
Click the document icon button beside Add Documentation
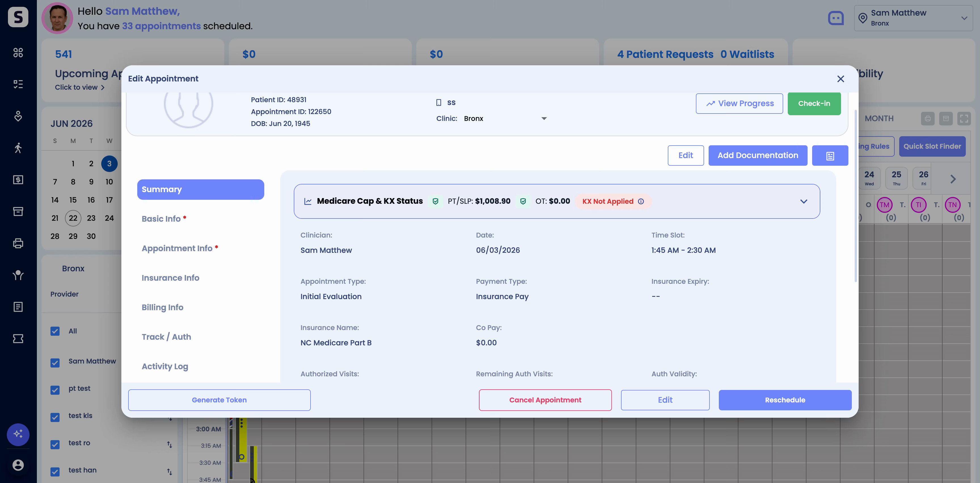tap(830, 156)
